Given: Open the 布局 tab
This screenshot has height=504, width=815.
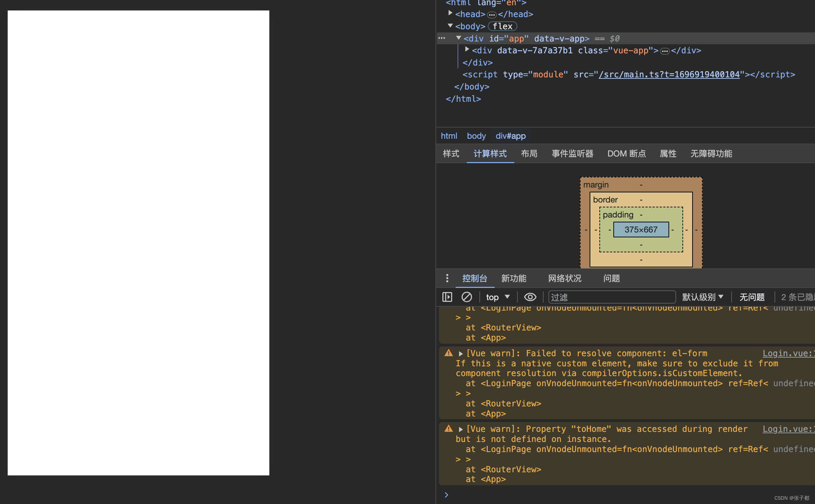Looking at the screenshot, I should (x=529, y=154).
